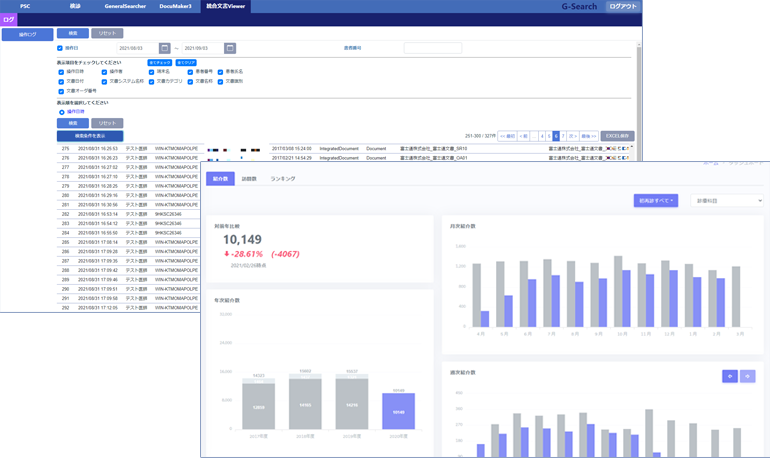Image resolution: width=770 pixels, height=458 pixels.
Task: Open the calendar picker for start date 2021/08/03
Action: coord(165,48)
